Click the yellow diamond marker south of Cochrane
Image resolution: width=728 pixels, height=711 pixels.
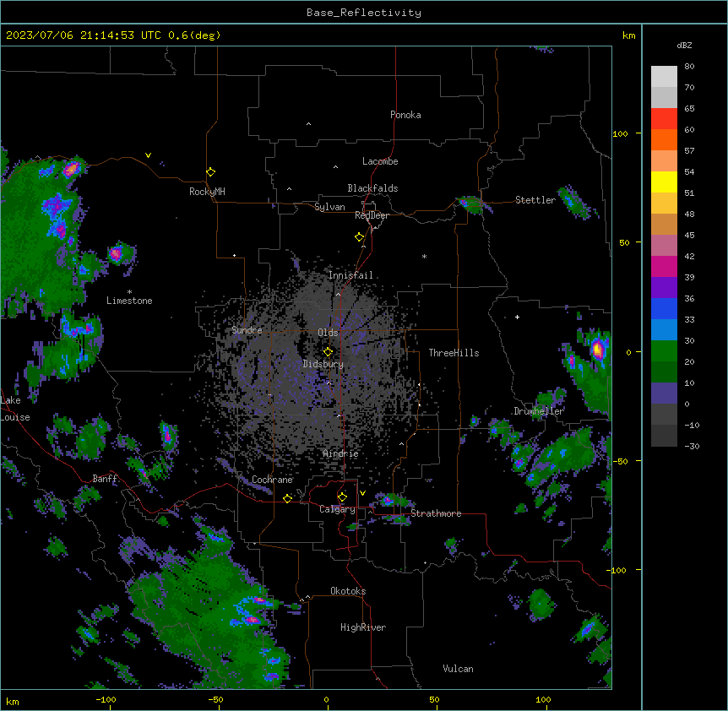coord(287,498)
